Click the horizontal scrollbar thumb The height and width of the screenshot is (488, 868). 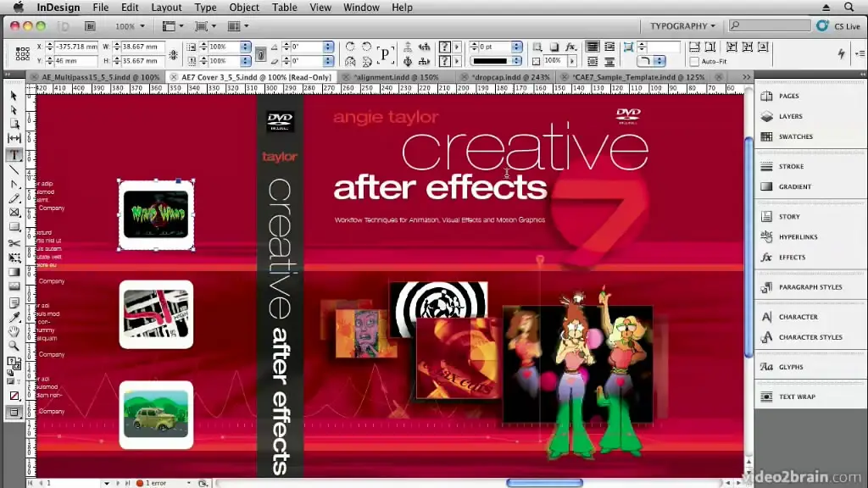(545, 483)
